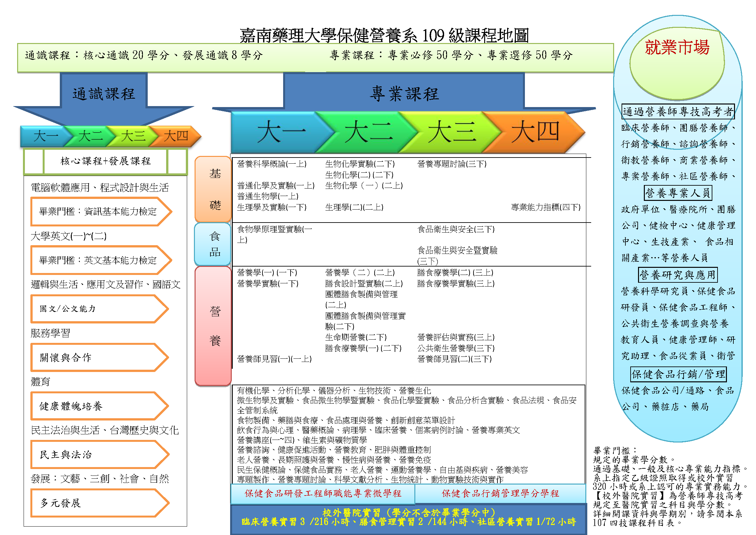This screenshot has height=535, width=756.
Task: Click 生物化學實驗(二下) course
Action: [x=360, y=164]
